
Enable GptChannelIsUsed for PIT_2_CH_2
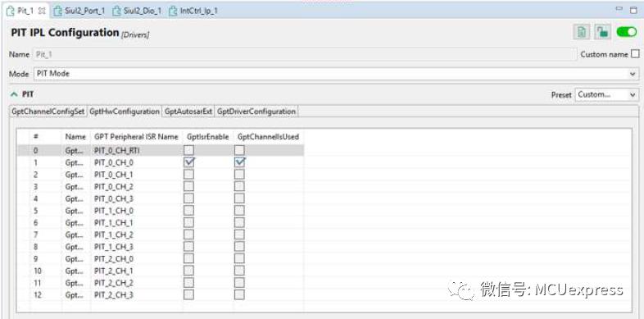[x=239, y=283]
